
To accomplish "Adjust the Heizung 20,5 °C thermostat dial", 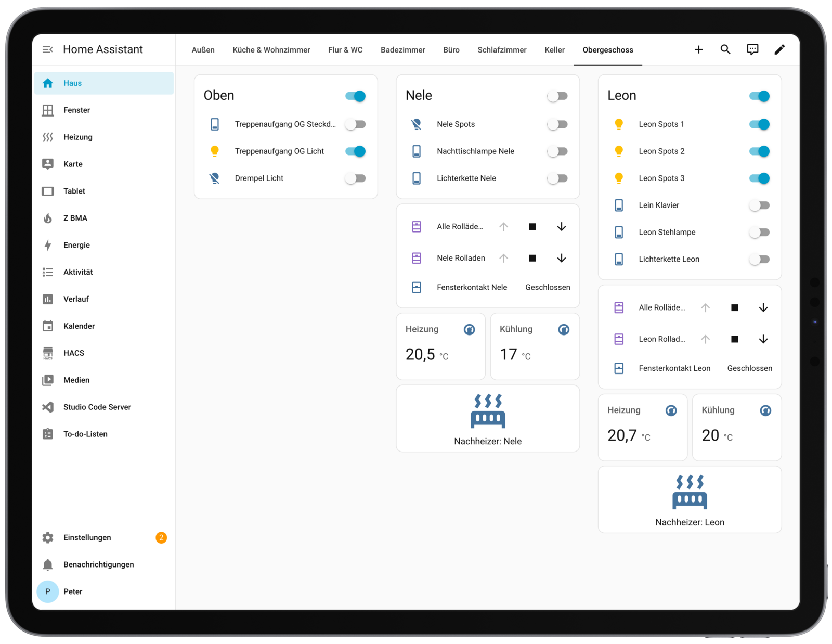I will point(470,329).
